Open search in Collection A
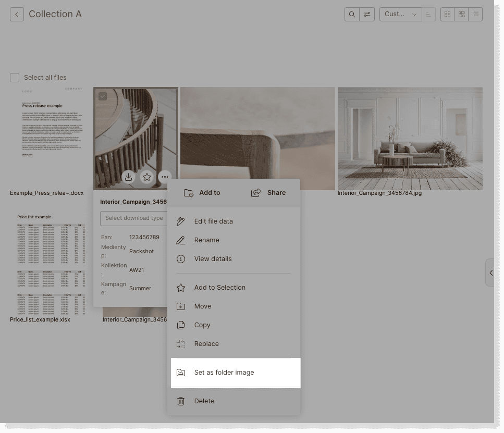 (x=352, y=14)
